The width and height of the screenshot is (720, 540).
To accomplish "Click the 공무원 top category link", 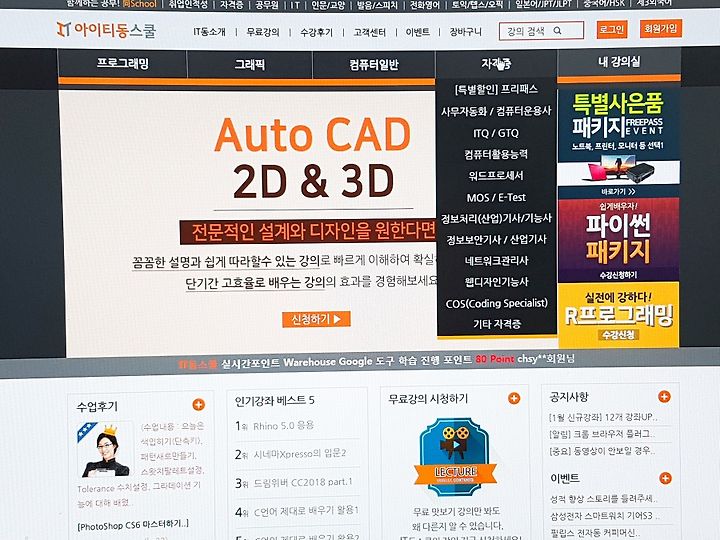I will [x=266, y=4].
